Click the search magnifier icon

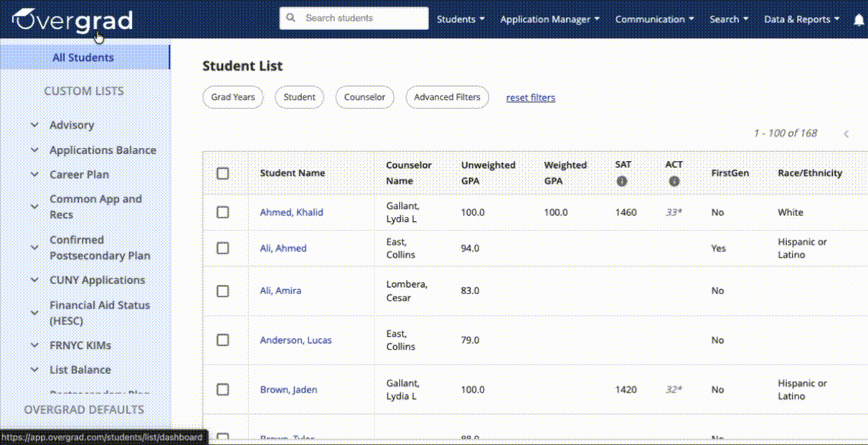291,18
